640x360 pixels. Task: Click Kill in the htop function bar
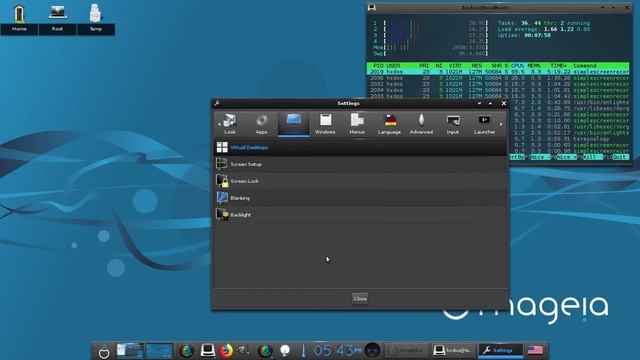[x=592, y=157]
